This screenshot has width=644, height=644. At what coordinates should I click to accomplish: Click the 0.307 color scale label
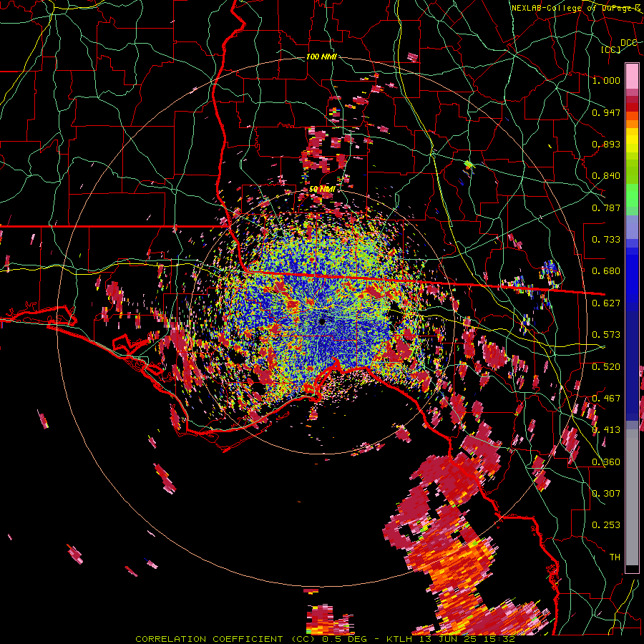click(x=606, y=493)
